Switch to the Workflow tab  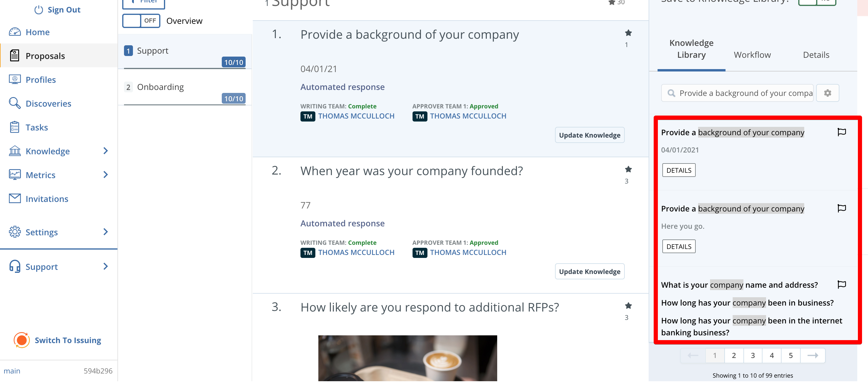(x=752, y=55)
